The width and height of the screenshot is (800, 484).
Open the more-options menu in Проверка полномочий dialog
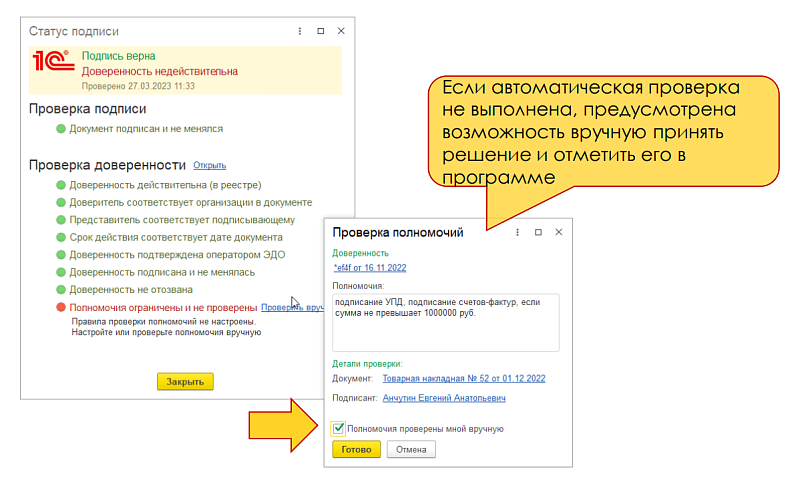(517, 233)
